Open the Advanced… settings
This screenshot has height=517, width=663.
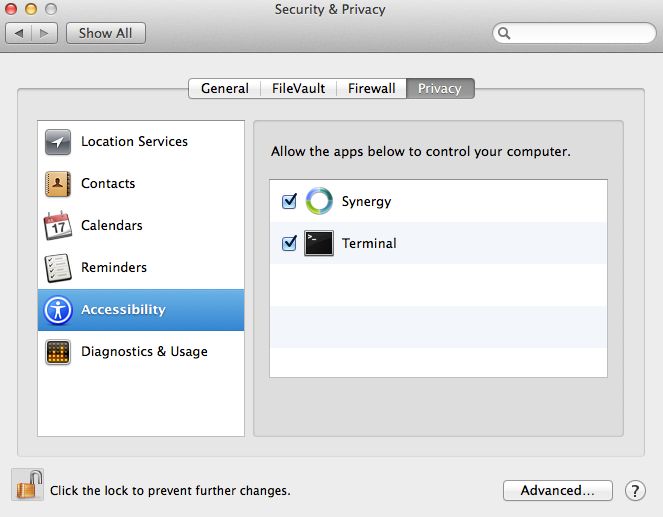click(558, 490)
